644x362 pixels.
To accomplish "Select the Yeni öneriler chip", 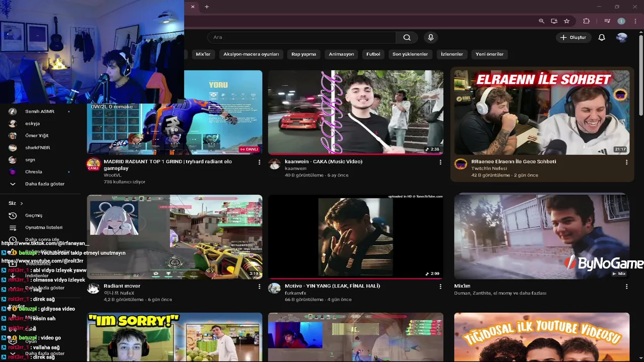I will pyautogui.click(x=490, y=54).
